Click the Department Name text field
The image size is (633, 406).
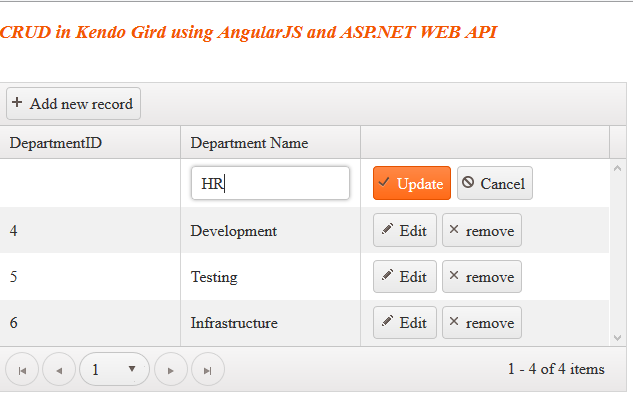pos(270,184)
